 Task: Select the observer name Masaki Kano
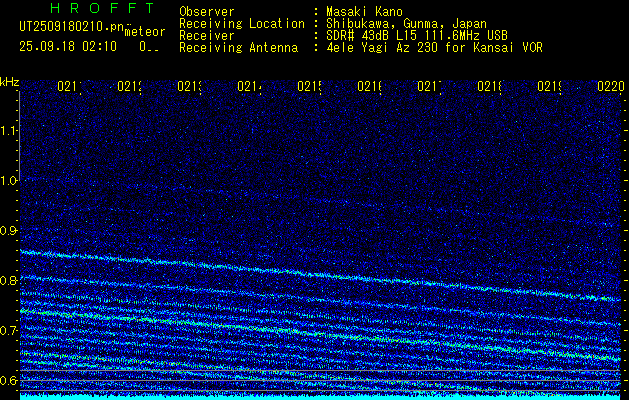click(364, 12)
